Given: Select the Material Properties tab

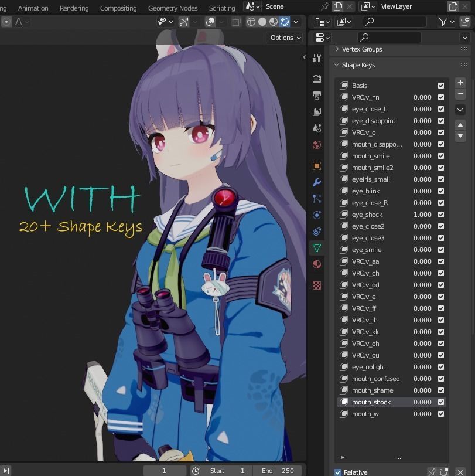Looking at the screenshot, I should coord(316,264).
